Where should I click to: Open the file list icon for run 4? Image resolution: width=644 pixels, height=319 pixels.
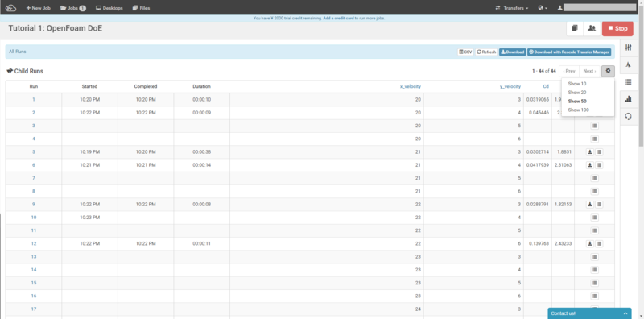[595, 139]
